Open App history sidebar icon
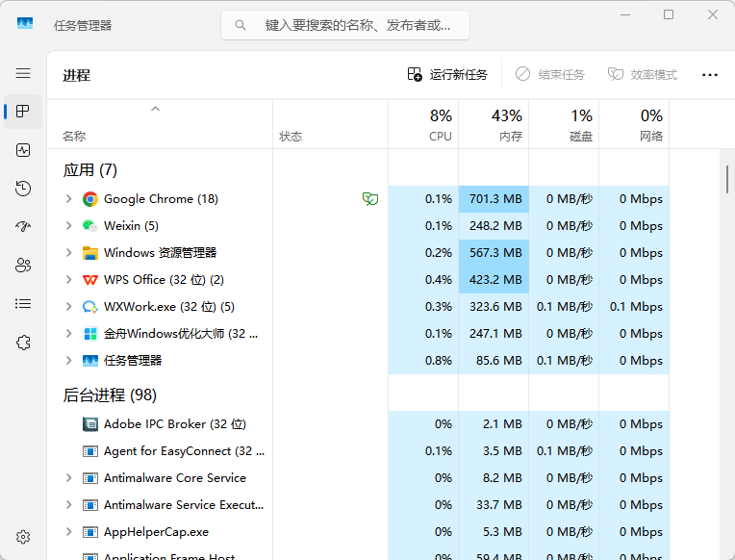Image resolution: width=735 pixels, height=560 pixels. pos(23,189)
